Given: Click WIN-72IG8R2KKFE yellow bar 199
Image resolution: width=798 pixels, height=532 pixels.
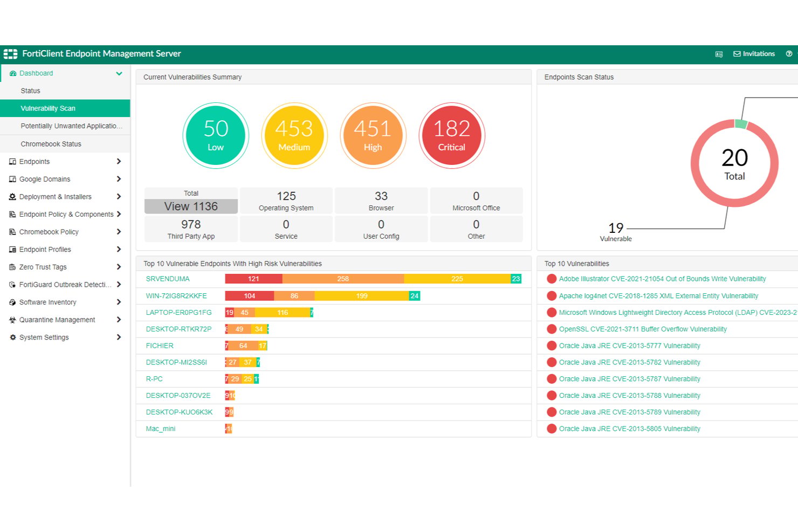Looking at the screenshot, I should 362,296.
